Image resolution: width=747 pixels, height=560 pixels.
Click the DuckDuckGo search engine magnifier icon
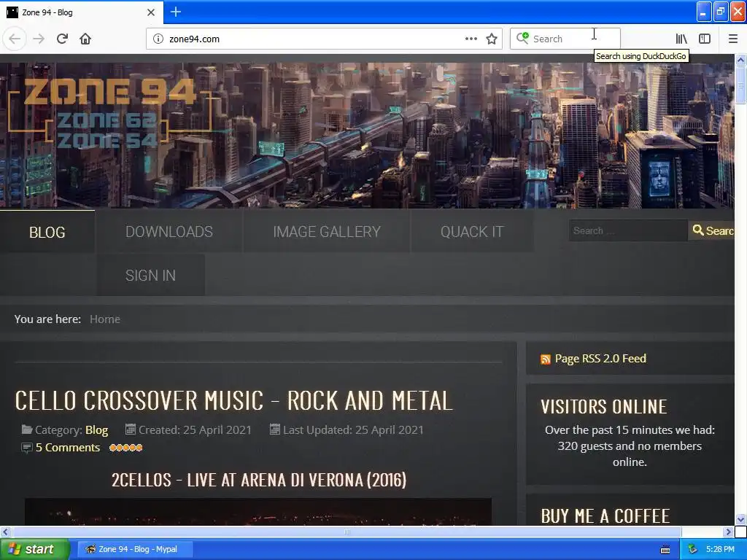pyautogui.click(x=522, y=38)
